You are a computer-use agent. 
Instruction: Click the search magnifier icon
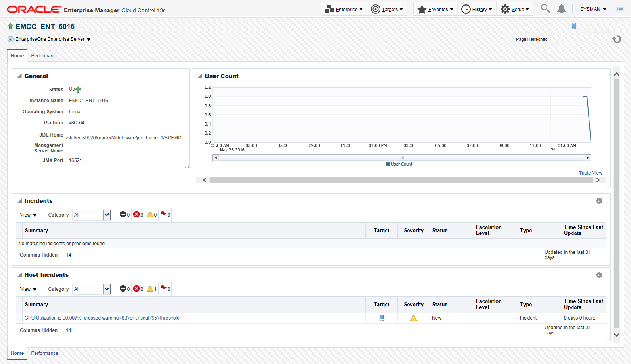click(545, 9)
